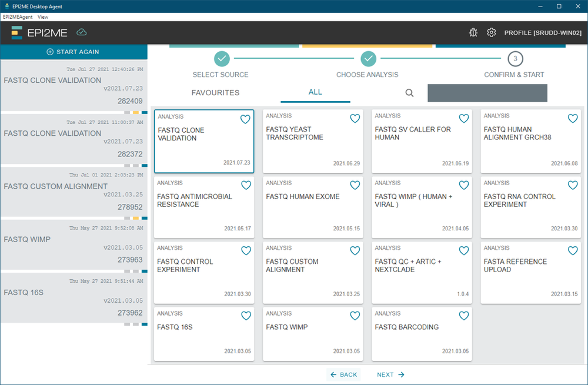Open sidebar run 282409 Clone Validation

click(74, 86)
